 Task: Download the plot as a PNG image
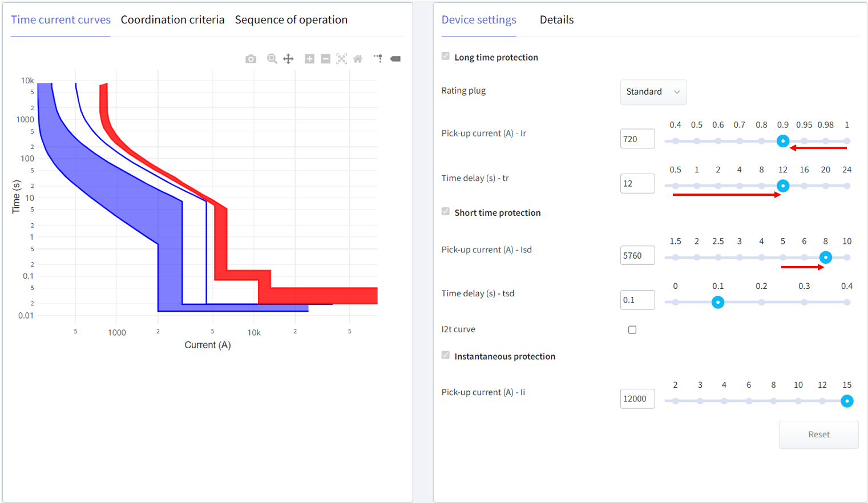point(251,58)
